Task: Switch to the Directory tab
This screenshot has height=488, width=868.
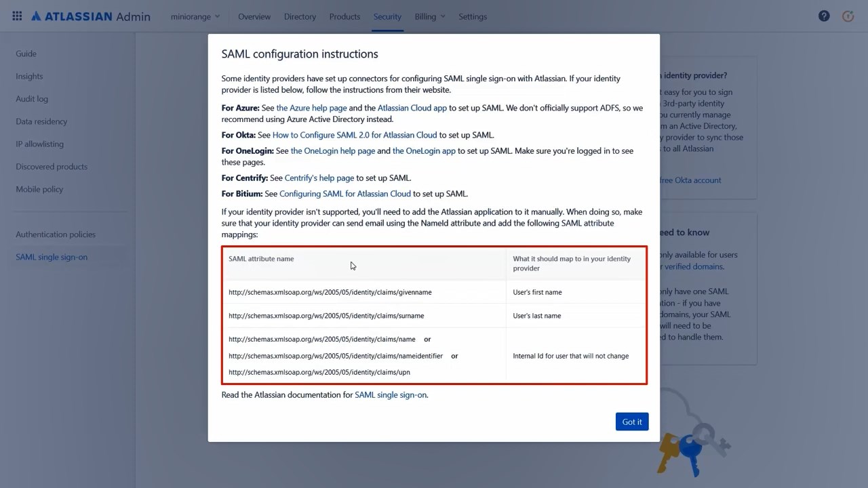Action: (x=300, y=16)
